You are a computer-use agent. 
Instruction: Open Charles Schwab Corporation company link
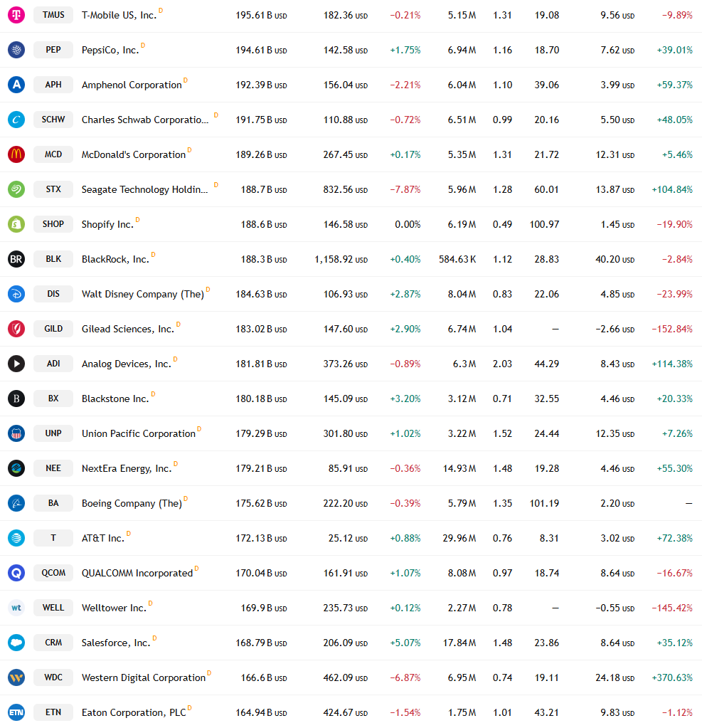click(x=145, y=120)
